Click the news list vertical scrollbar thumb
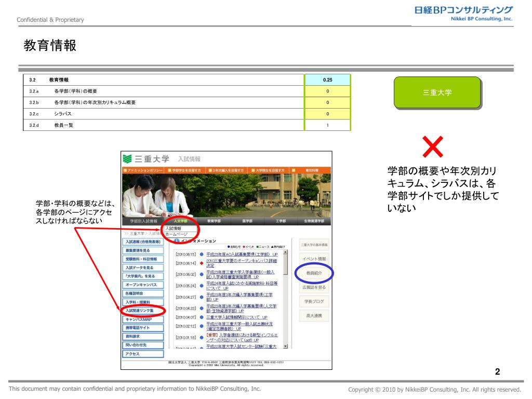Screen dimensions: 532x399 [285, 264]
